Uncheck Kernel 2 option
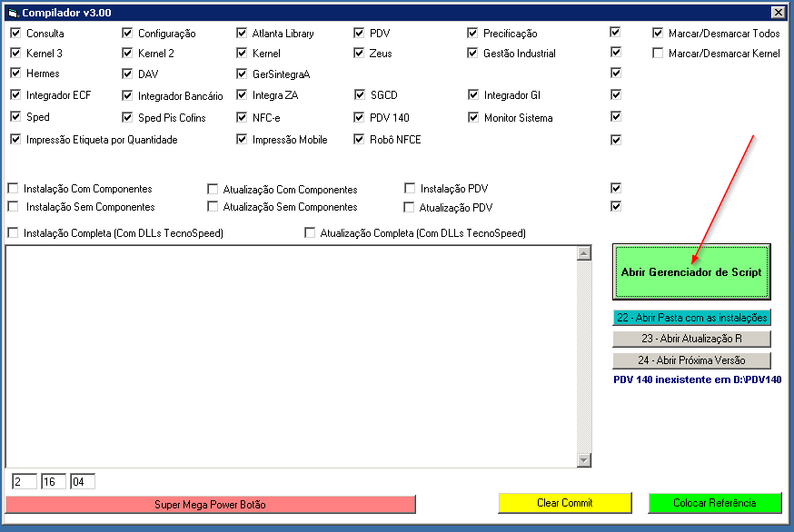The height and width of the screenshot is (532, 794). click(x=127, y=53)
